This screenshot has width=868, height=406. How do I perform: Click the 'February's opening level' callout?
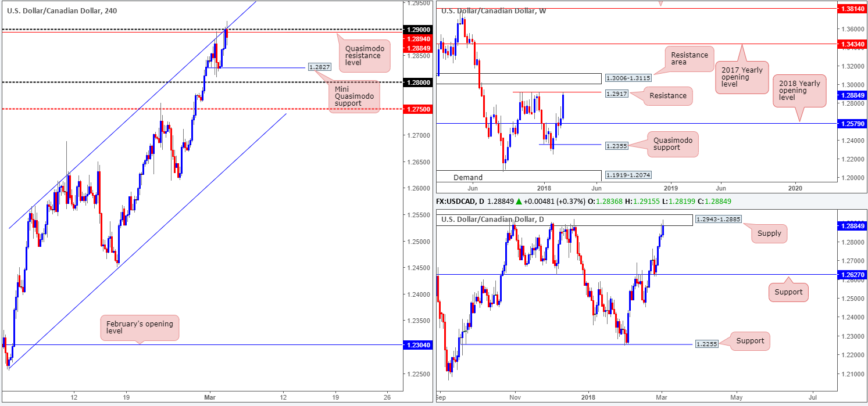[140, 328]
